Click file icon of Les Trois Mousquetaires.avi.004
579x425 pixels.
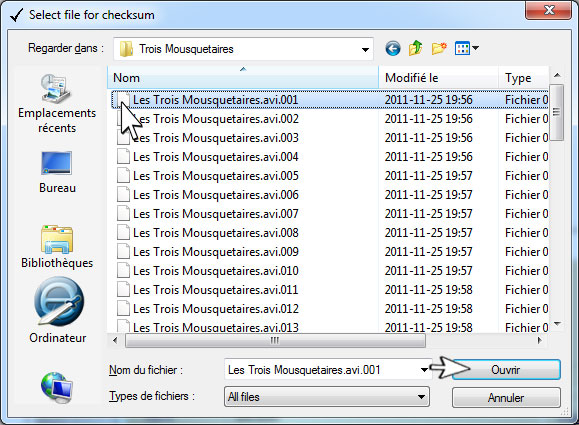tap(123, 157)
